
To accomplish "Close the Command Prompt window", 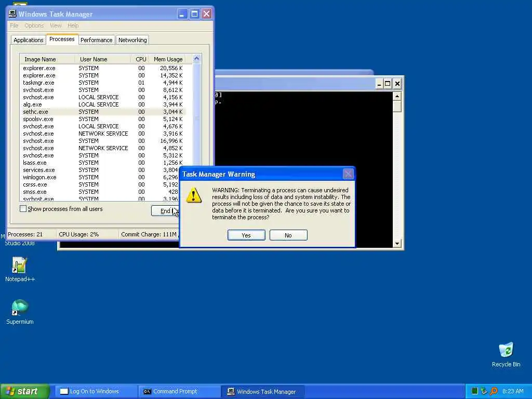I will 397,84.
